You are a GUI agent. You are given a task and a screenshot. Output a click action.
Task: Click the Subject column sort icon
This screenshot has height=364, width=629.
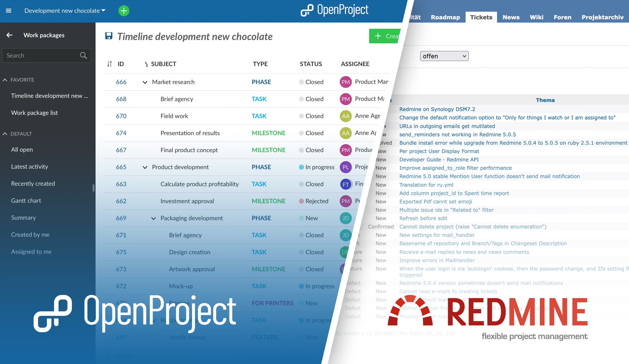tap(146, 64)
